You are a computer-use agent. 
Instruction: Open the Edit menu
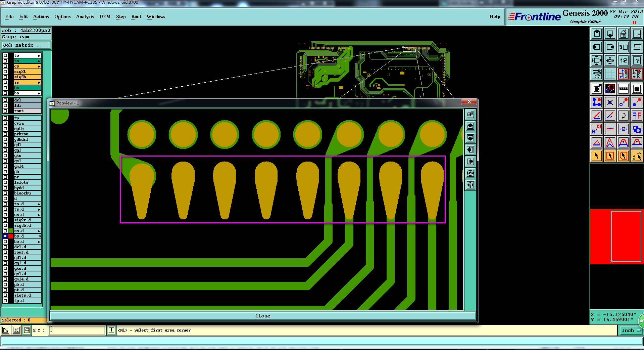(23, 16)
